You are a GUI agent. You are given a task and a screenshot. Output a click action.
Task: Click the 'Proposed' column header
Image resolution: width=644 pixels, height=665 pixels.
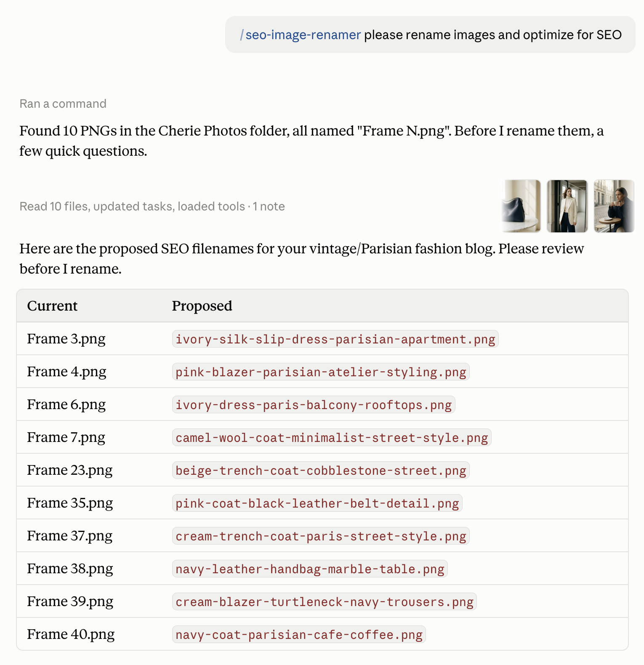pyautogui.click(x=202, y=306)
